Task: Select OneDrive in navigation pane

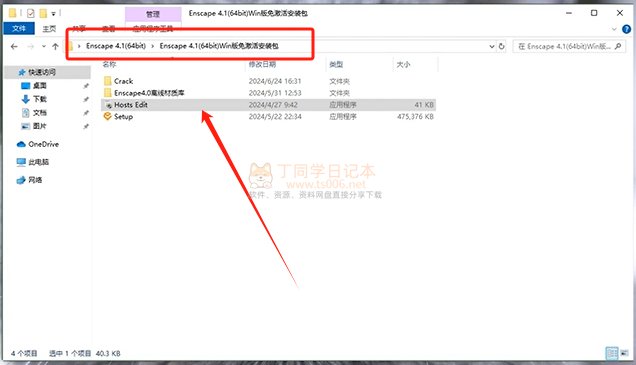Action: [x=43, y=144]
